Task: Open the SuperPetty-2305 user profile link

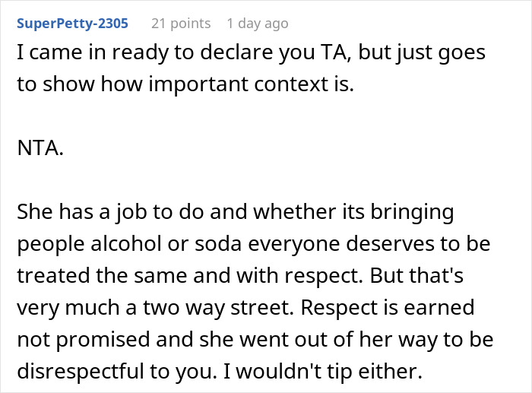Action: coord(71,24)
